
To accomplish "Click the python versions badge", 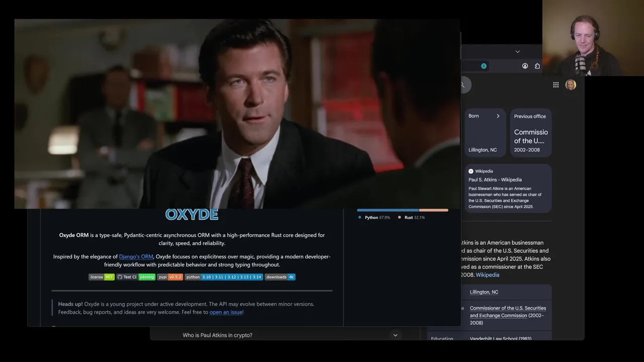I will [224, 277].
